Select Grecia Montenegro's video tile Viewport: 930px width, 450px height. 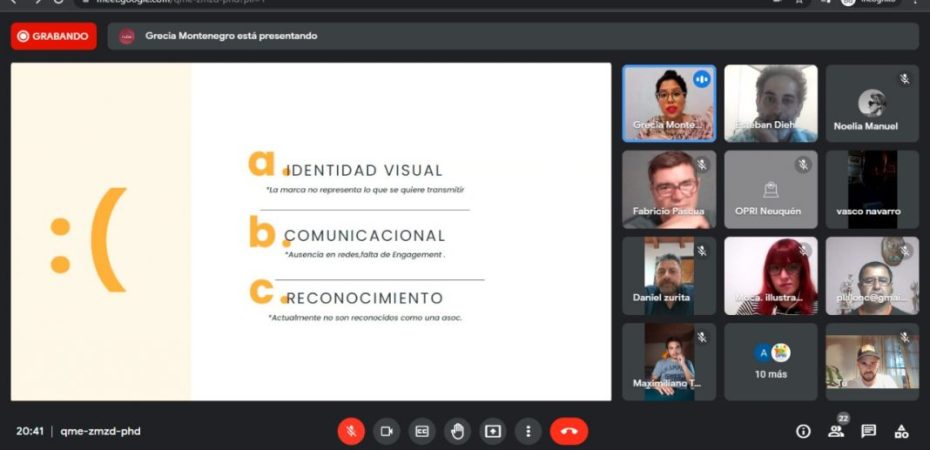[668, 103]
